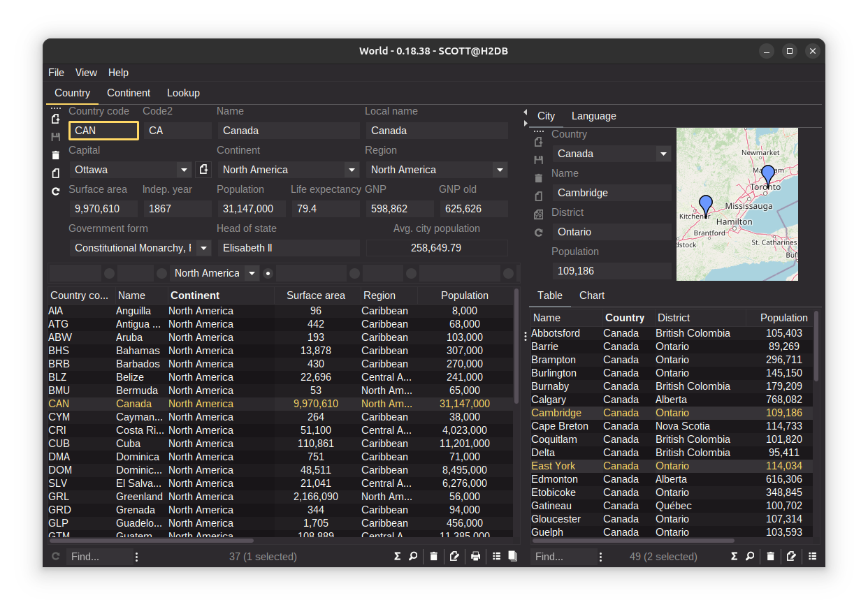
Task: Refresh the City form with reload icon
Action: click(538, 233)
